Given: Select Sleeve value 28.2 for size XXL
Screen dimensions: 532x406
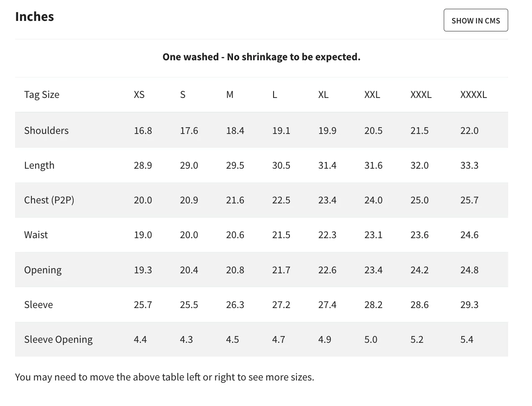Looking at the screenshot, I should tap(373, 305).
